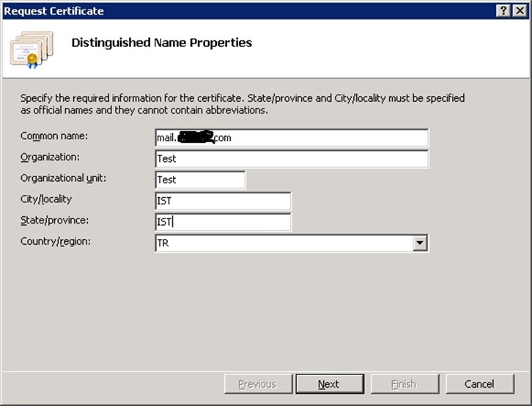Viewport: 532px width, 406px height.
Task: Click the greyed-out Finish button
Action: tap(404, 384)
